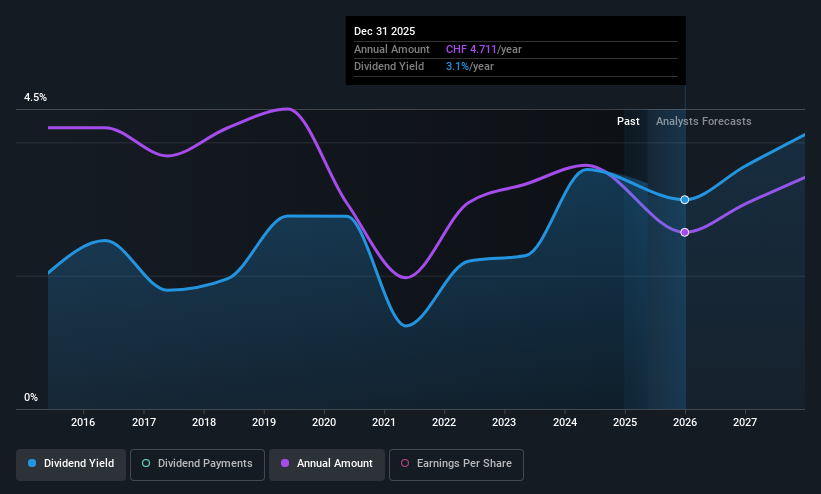Click the Analysts Forecasts label
The image size is (821, 494).
pyautogui.click(x=704, y=122)
